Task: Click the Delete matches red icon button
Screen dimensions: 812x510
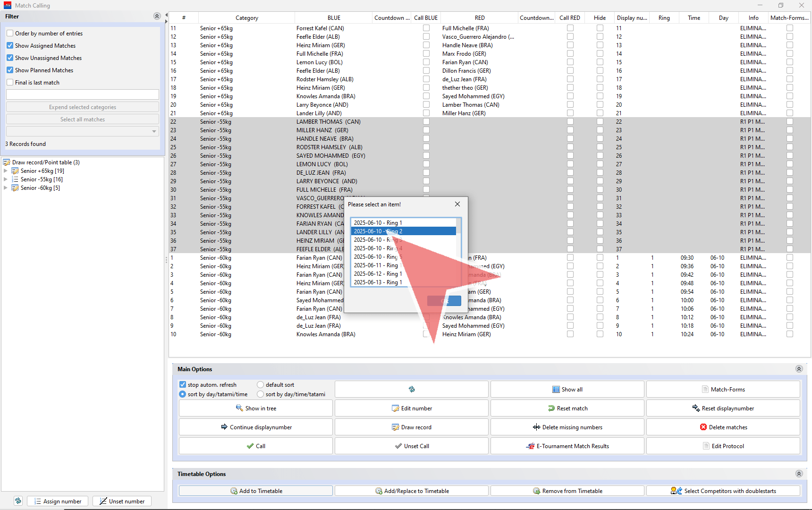Action: [x=723, y=427]
